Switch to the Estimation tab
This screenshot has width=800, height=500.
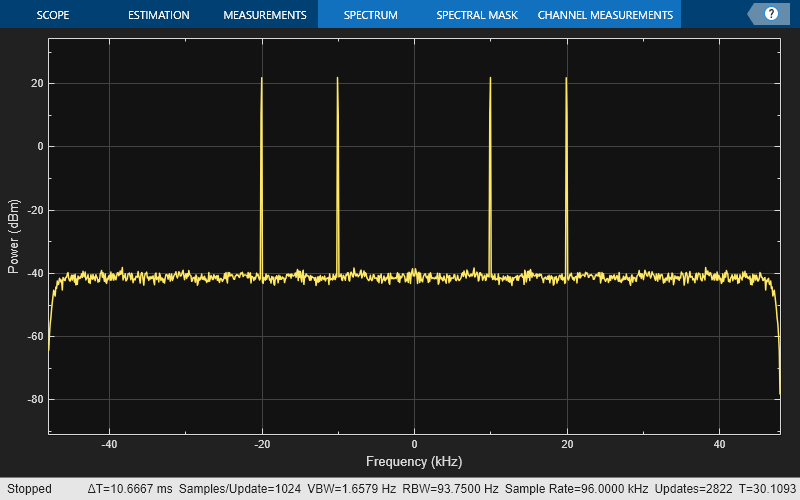[159, 15]
